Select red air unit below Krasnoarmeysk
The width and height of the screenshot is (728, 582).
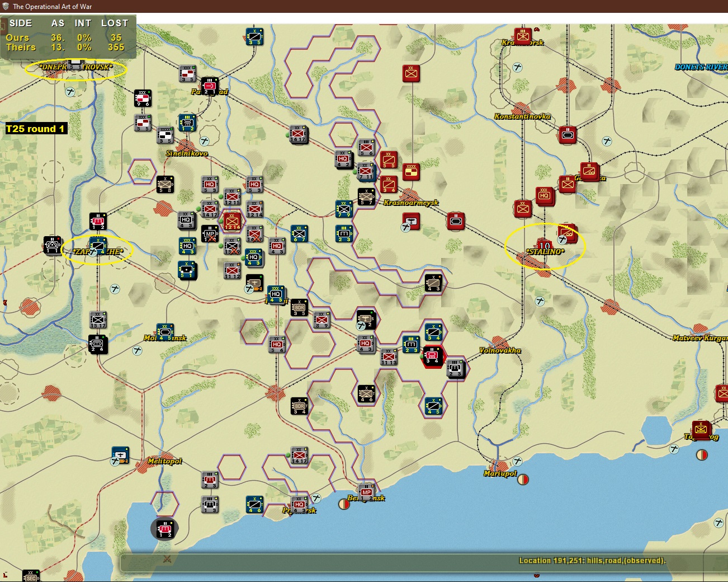411,220
